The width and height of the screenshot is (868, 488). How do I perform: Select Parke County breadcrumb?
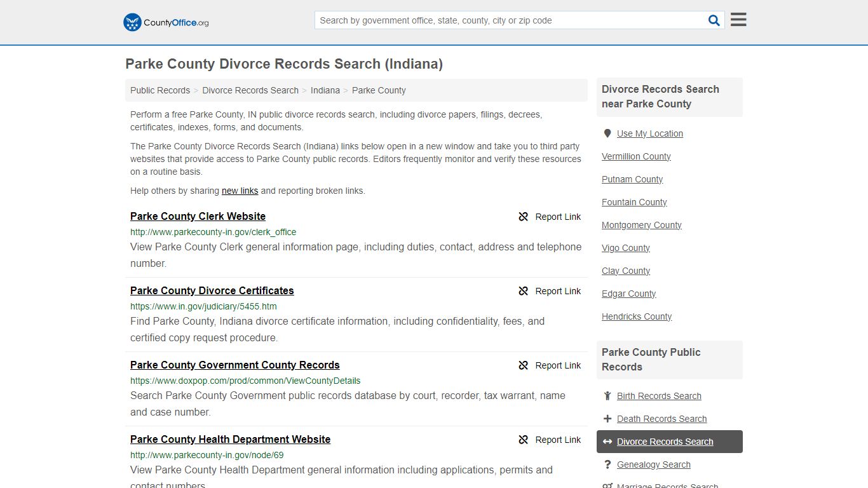pos(379,90)
